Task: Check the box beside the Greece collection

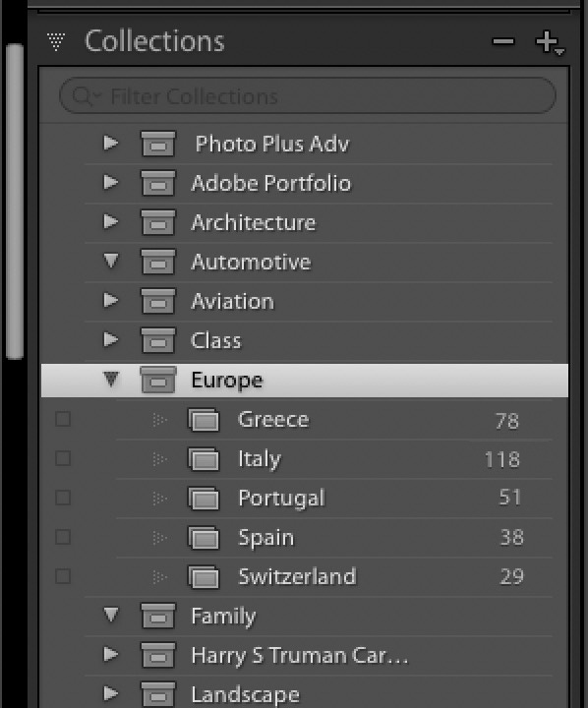Action: [x=63, y=419]
